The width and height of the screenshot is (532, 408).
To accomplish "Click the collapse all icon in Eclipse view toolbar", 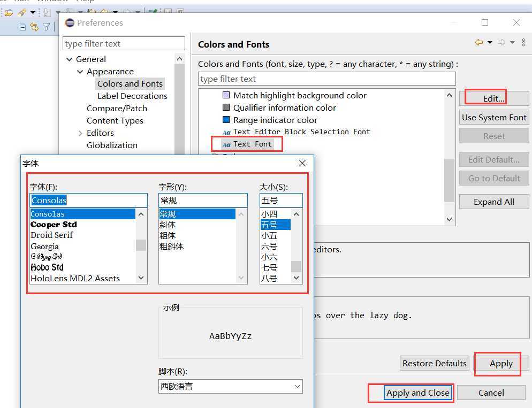I will [x=22, y=27].
